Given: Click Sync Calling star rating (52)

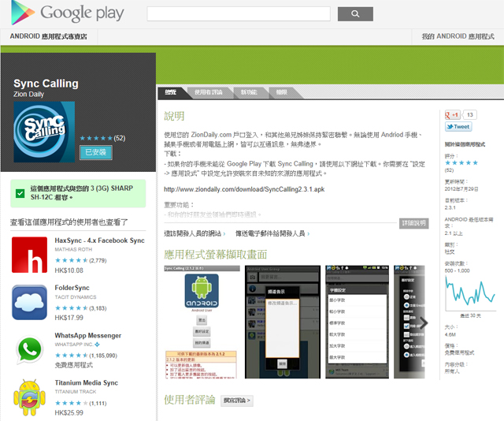Looking at the screenshot, I should coord(102,138).
